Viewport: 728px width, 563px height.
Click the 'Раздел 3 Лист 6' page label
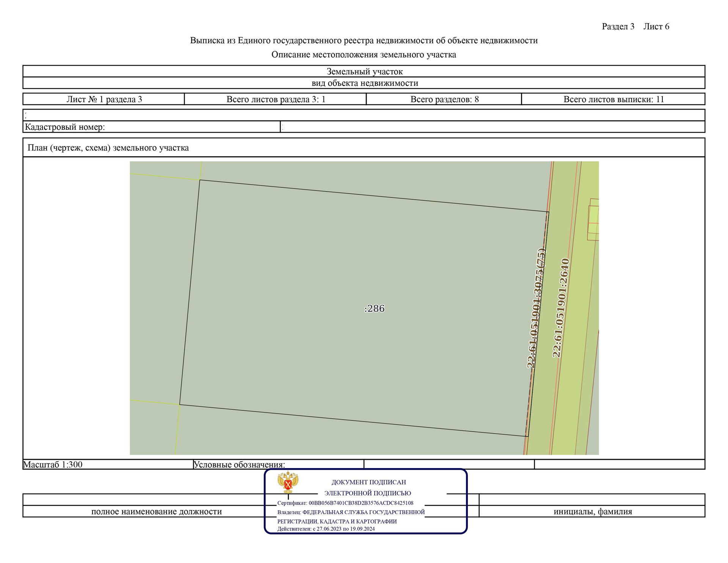[x=635, y=27]
